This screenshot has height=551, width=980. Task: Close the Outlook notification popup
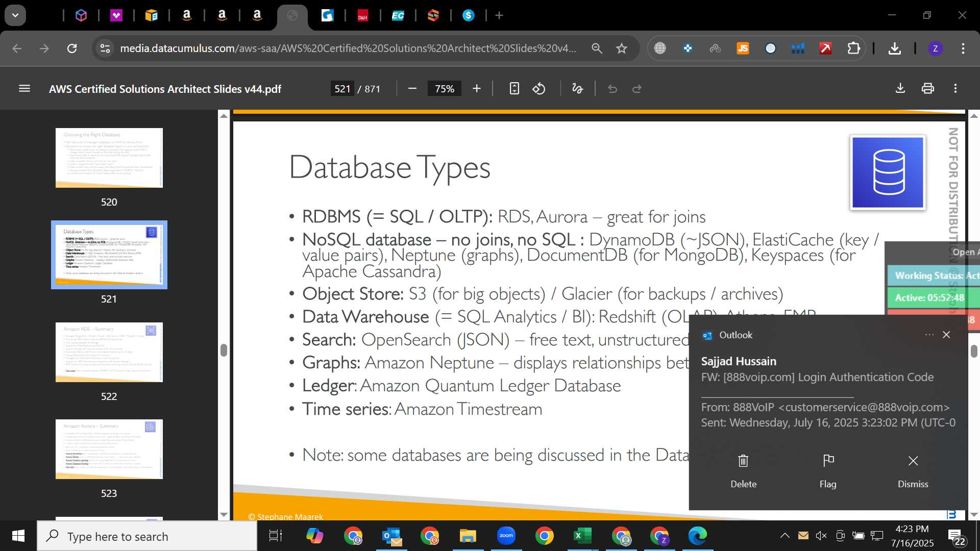tap(946, 335)
